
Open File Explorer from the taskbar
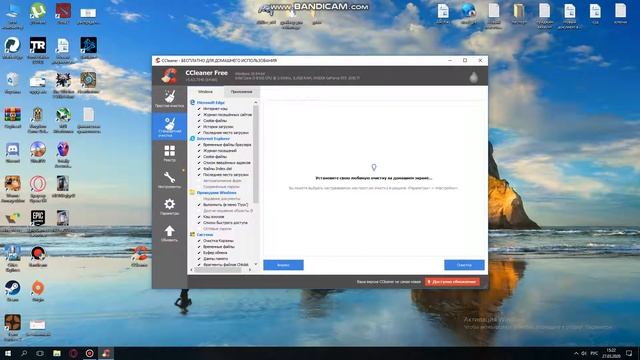coord(57,353)
